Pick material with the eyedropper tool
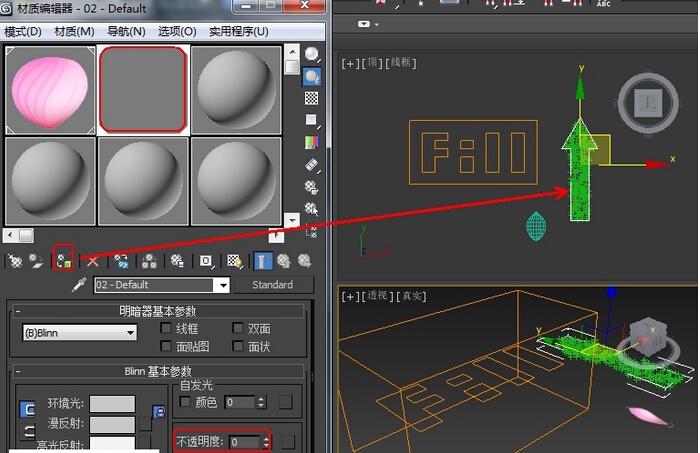Screen dimensions: 700x453 (79, 284)
